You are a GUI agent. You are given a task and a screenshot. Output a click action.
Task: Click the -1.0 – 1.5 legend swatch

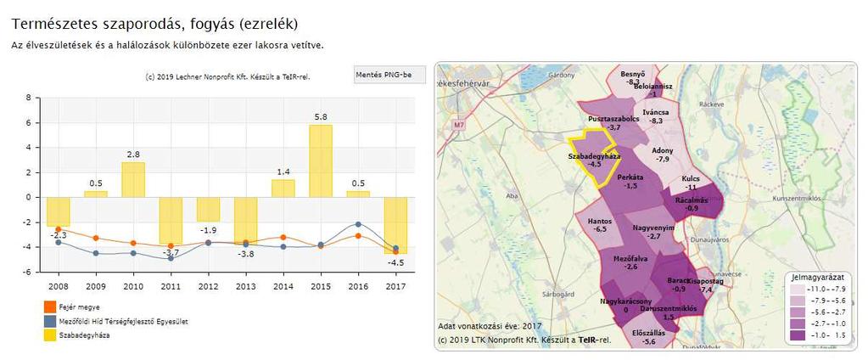click(797, 335)
